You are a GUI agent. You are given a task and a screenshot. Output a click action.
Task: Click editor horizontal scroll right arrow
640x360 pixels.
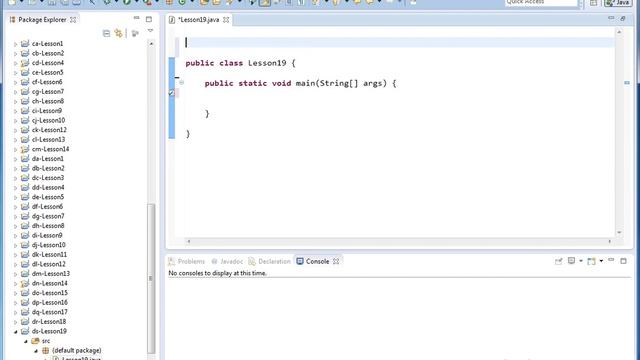click(610, 241)
